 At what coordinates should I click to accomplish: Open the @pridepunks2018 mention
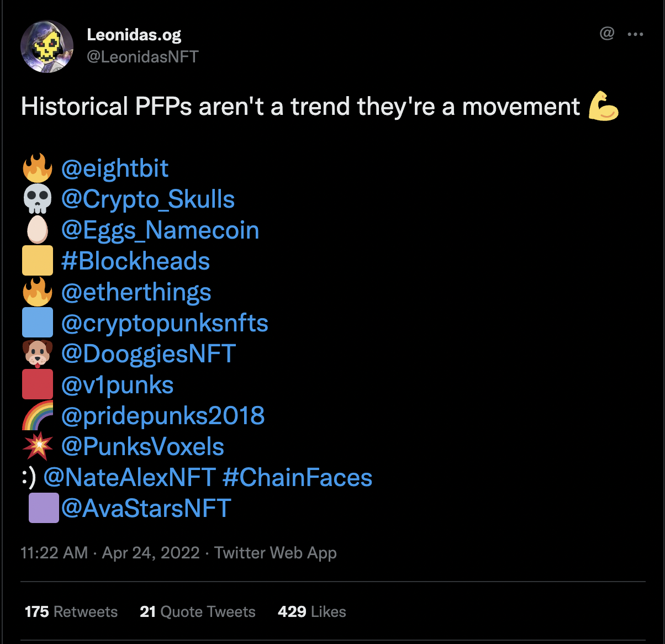point(163,416)
